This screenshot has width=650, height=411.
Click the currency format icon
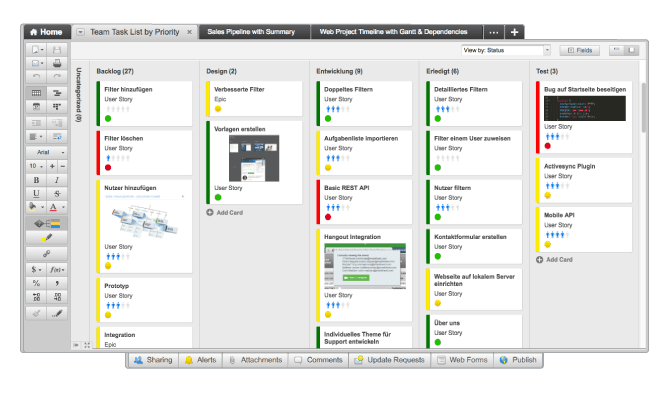(x=36, y=269)
